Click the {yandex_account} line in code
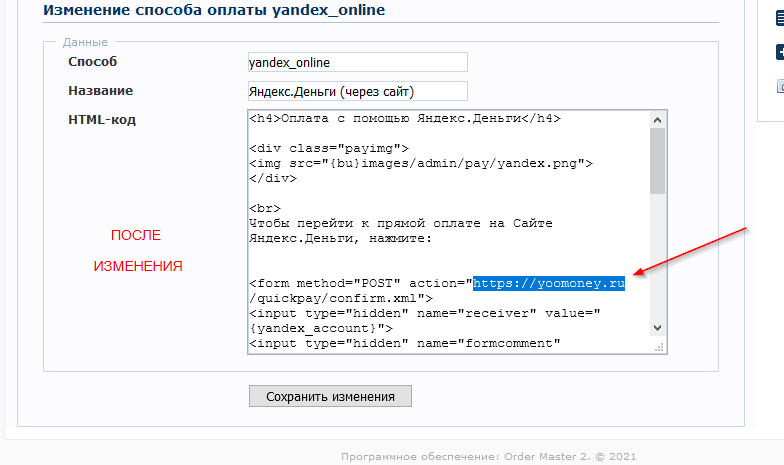784x465 pixels. click(x=321, y=328)
